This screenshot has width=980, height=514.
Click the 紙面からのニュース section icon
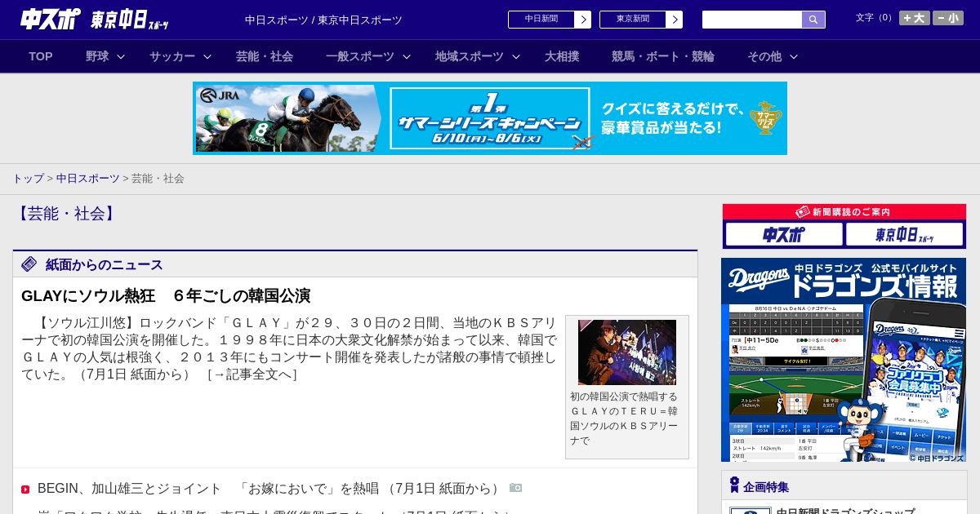point(29,264)
